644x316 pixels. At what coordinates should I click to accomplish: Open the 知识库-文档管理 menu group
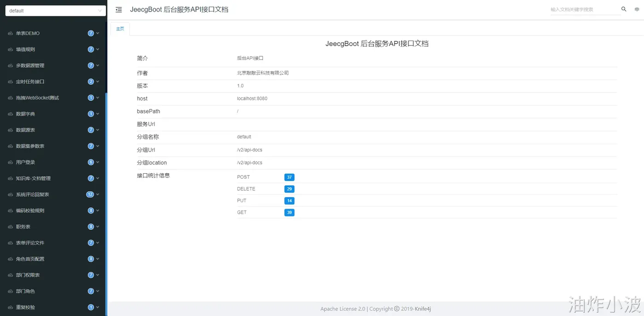pyautogui.click(x=53, y=178)
